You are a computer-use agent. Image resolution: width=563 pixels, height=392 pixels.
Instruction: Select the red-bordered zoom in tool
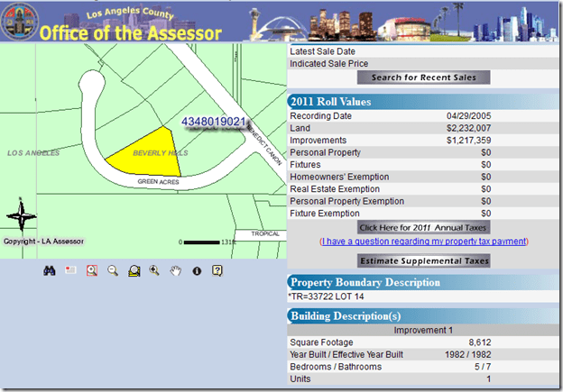click(91, 270)
